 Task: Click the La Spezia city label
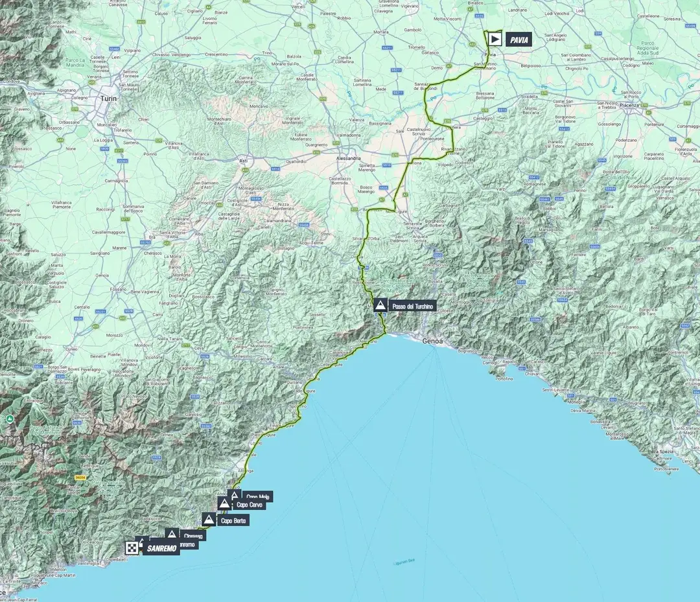click(664, 452)
